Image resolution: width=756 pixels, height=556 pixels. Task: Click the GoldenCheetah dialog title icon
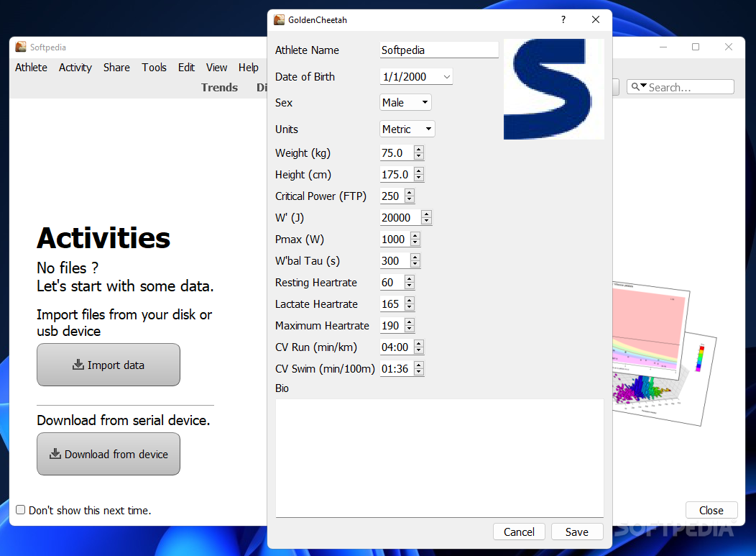pyautogui.click(x=279, y=20)
